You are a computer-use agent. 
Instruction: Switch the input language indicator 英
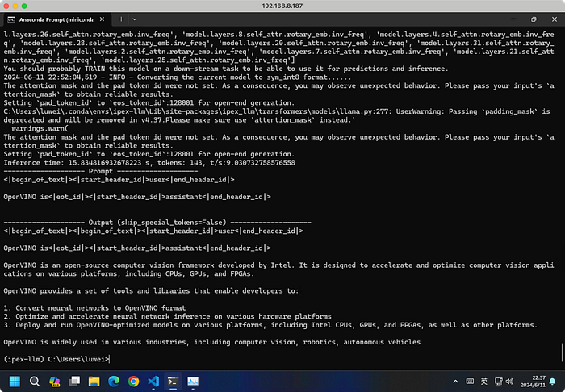point(484,382)
